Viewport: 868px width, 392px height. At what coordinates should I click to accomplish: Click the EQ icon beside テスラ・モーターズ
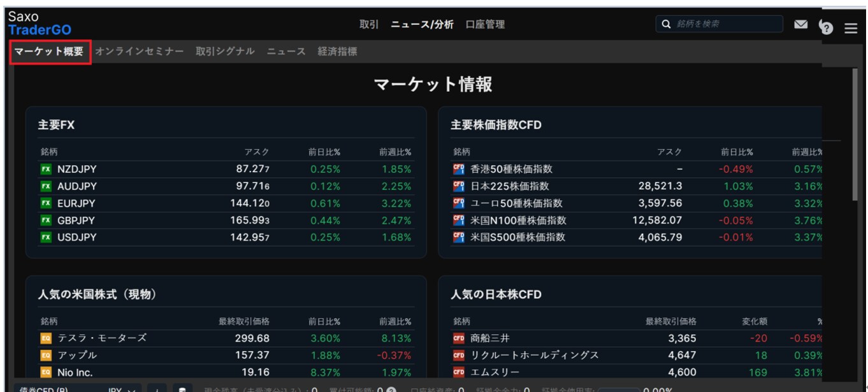[x=46, y=338]
